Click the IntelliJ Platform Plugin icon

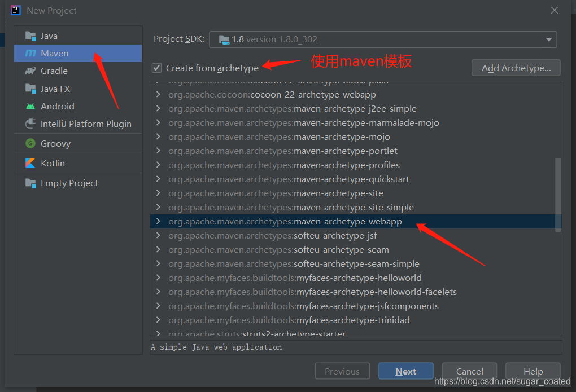30,124
